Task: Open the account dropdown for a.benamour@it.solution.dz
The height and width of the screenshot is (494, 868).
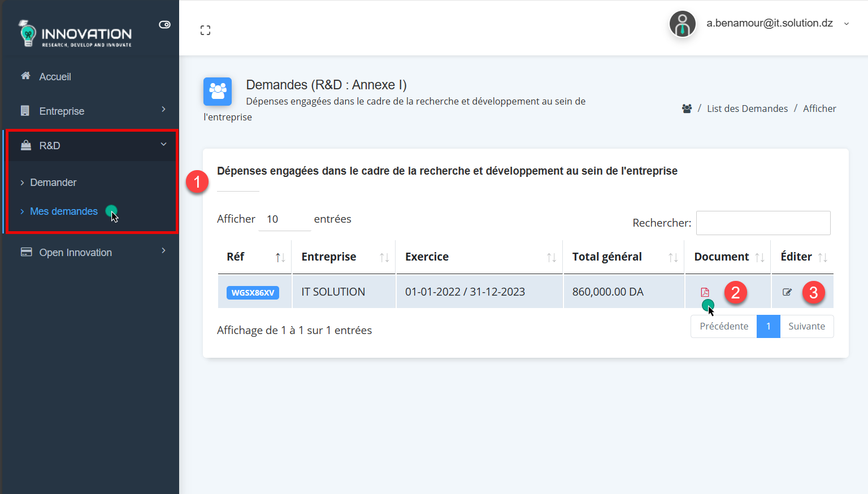Action: (846, 24)
